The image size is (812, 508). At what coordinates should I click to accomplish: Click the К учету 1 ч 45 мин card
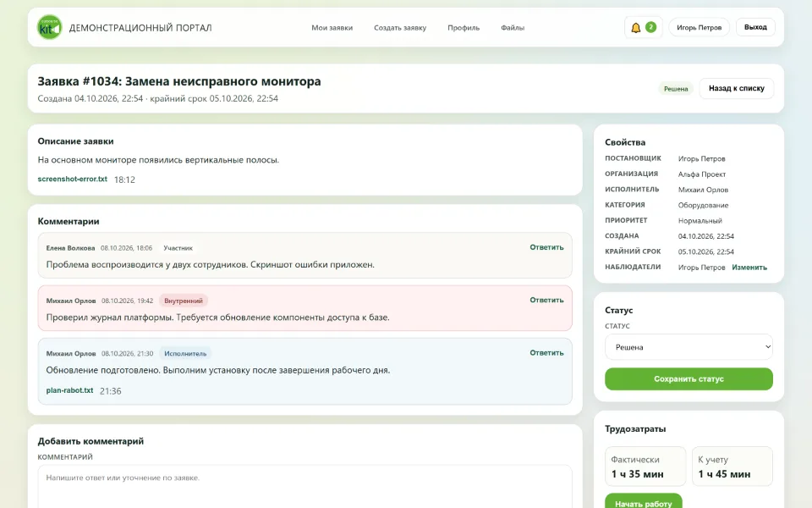coord(732,467)
